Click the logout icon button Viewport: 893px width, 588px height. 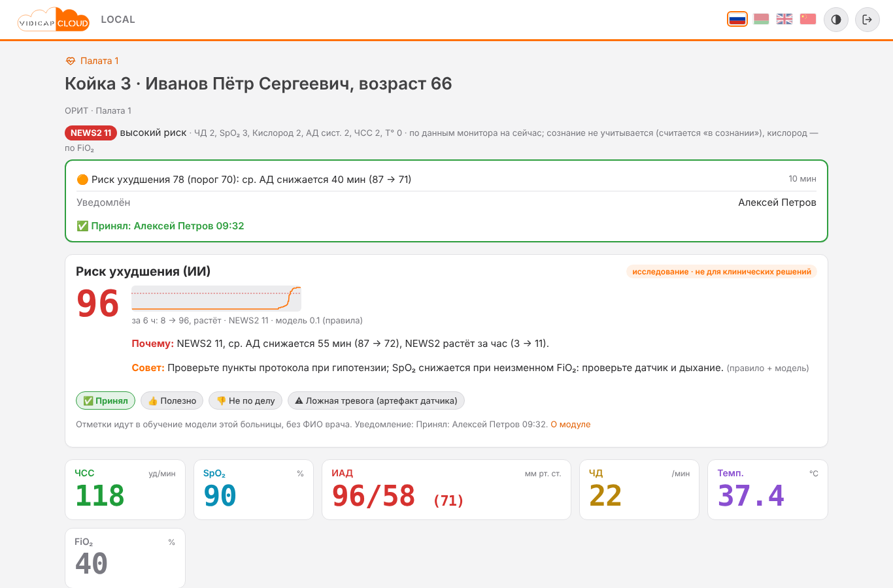tap(868, 20)
